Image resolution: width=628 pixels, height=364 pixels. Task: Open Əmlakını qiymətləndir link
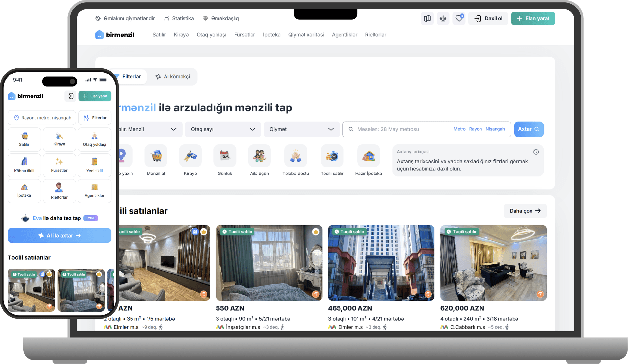[125, 19]
